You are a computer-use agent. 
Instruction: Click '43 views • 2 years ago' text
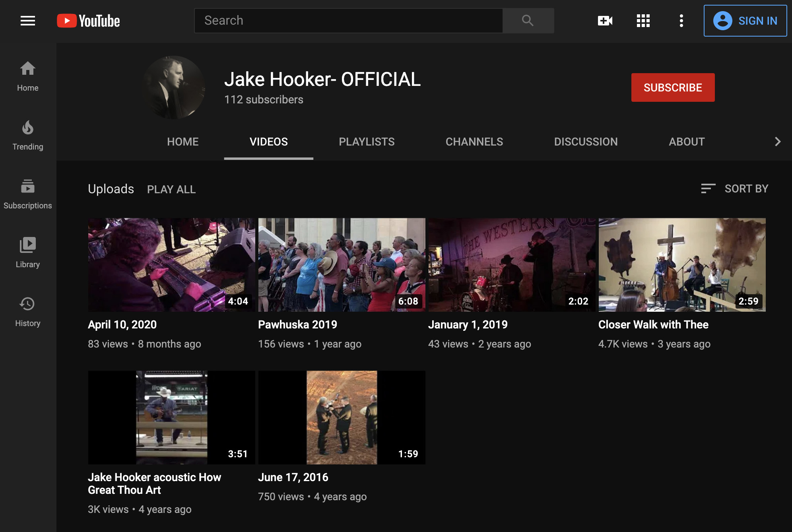point(479,344)
